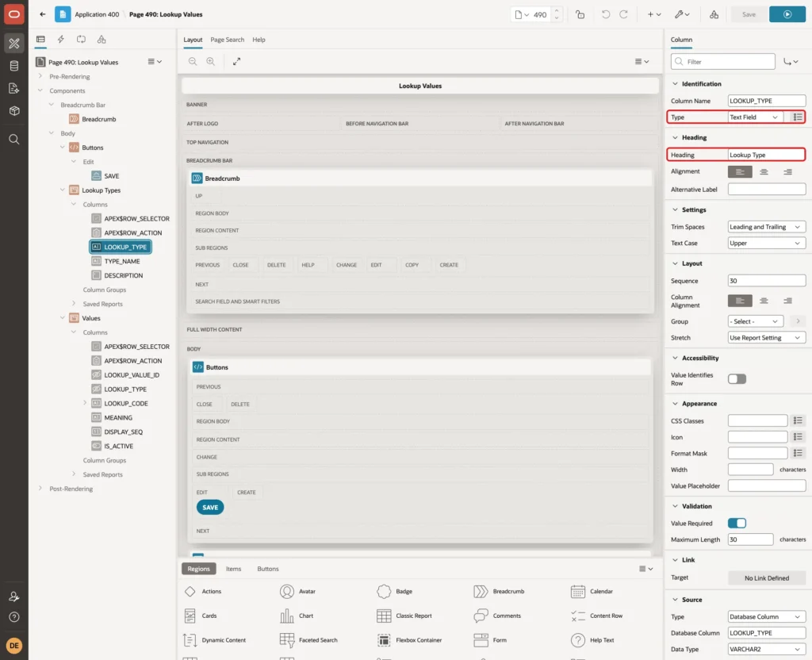Switch gallery to the Buttons tab
Image resolution: width=812 pixels, height=660 pixels.
[268, 569]
